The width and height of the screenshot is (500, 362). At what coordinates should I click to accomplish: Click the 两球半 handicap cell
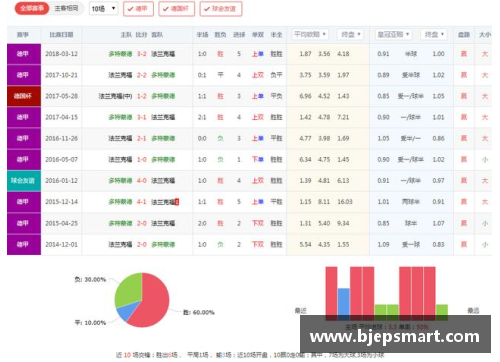pos(411,202)
